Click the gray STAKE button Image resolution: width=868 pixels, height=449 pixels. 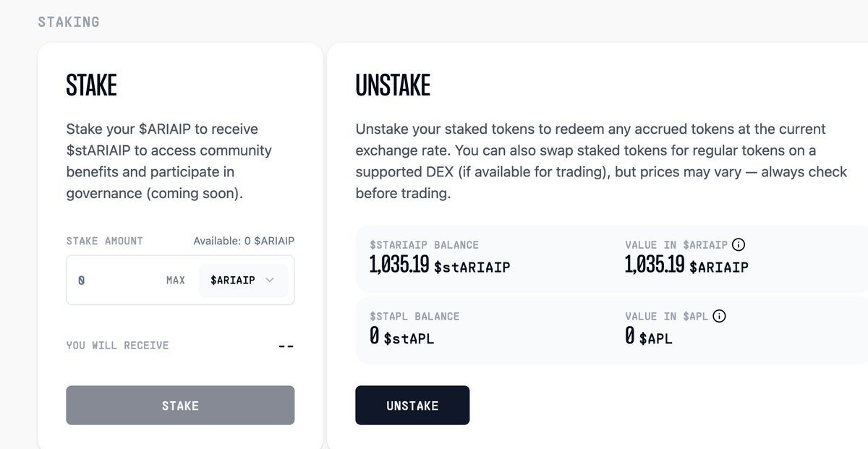pyautogui.click(x=180, y=406)
